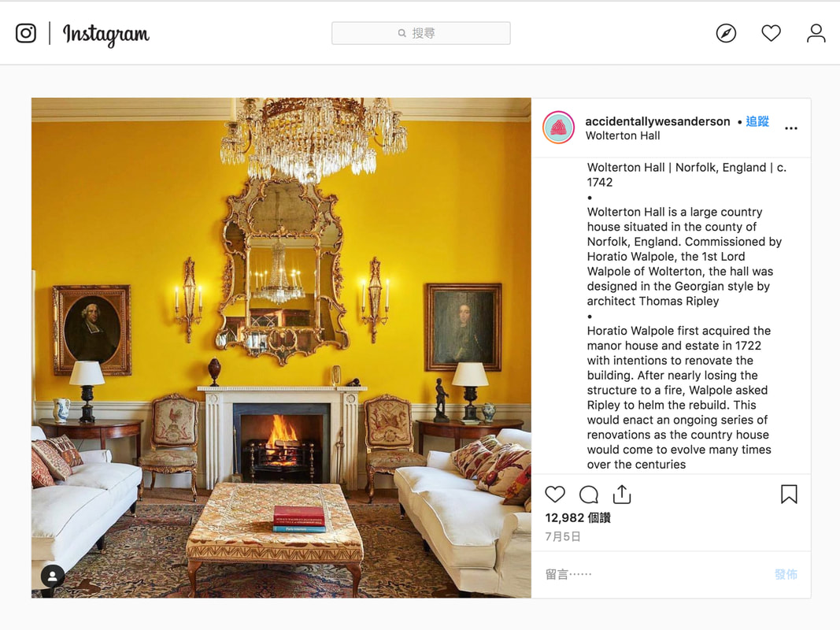The height and width of the screenshot is (630, 840).
Task: Open the Explore compass icon
Action: (x=726, y=33)
